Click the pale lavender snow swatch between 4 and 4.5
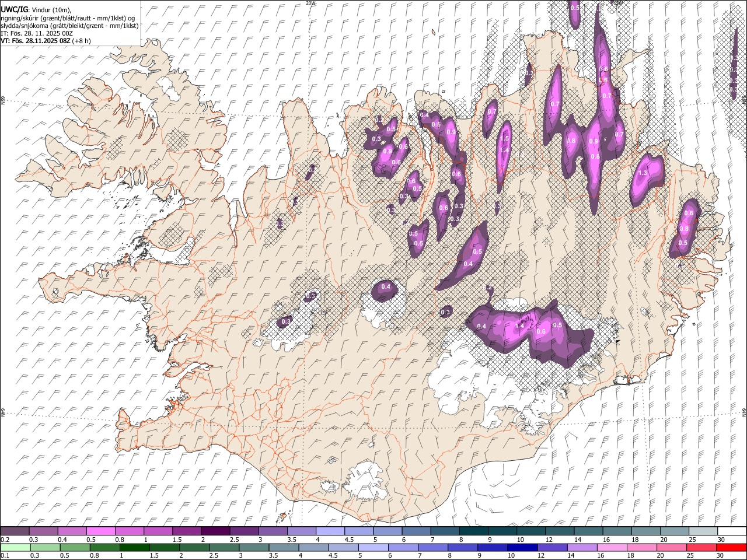This screenshot has width=747, height=560. 330,531
